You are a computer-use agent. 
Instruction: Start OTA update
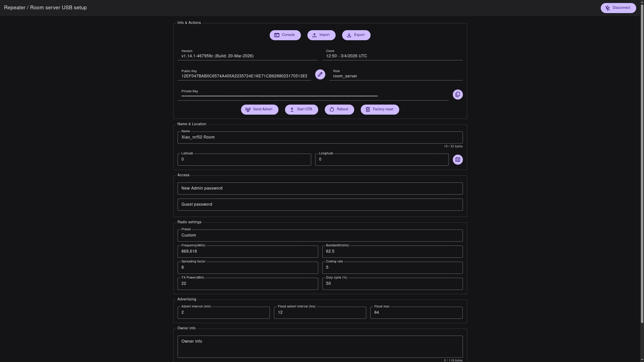[301, 110]
